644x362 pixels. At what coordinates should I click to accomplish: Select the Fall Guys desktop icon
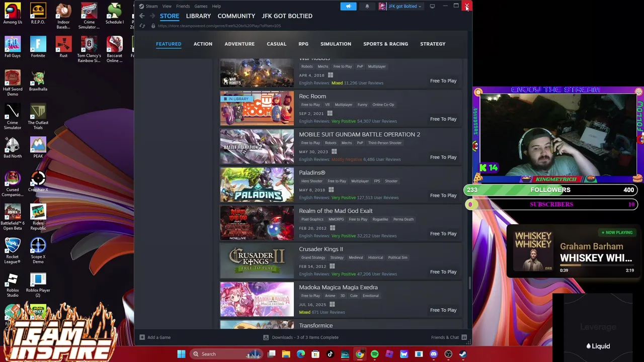[13, 47]
